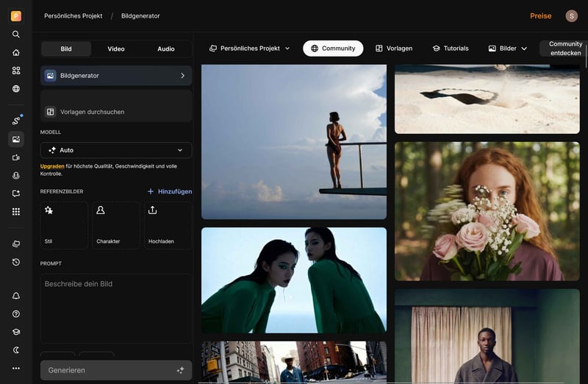Go to home via sidebar house icon
This screenshot has height=384, width=588.
tap(16, 52)
